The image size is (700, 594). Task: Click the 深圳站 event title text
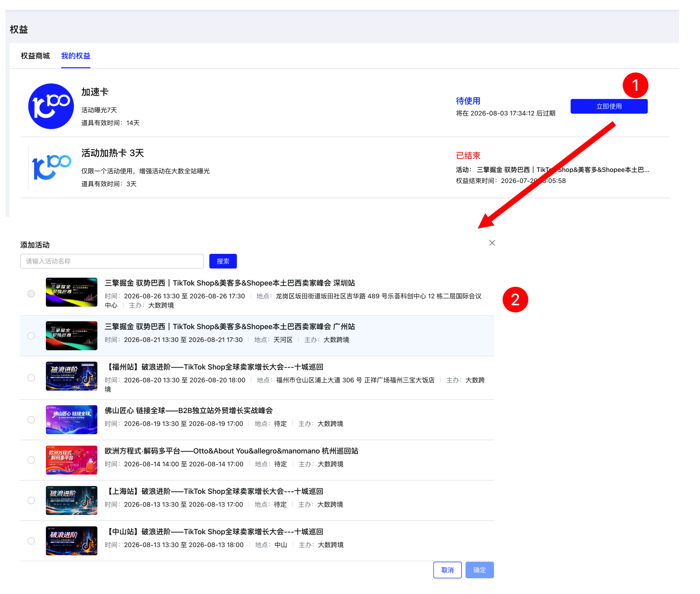230,283
